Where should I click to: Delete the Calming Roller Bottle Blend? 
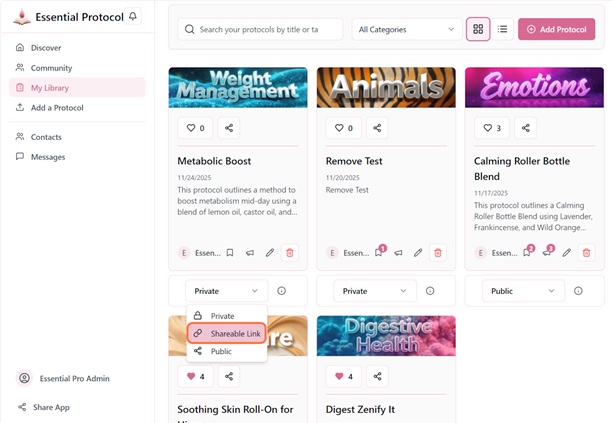pos(587,253)
